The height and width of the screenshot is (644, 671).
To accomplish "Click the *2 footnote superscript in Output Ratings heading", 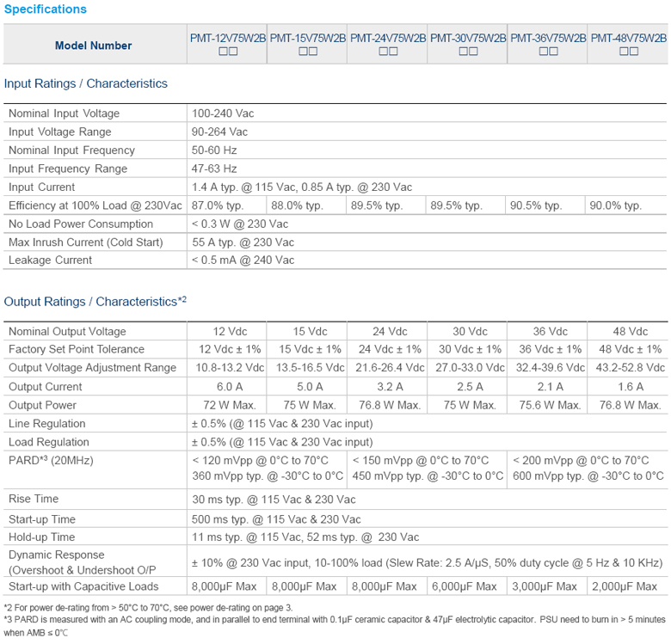I will 182,299.
